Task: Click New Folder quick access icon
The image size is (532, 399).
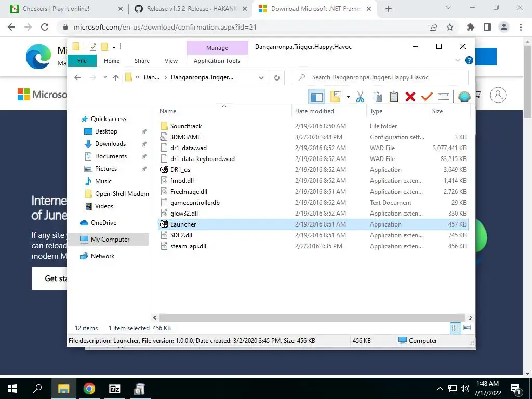Action: [x=105, y=46]
